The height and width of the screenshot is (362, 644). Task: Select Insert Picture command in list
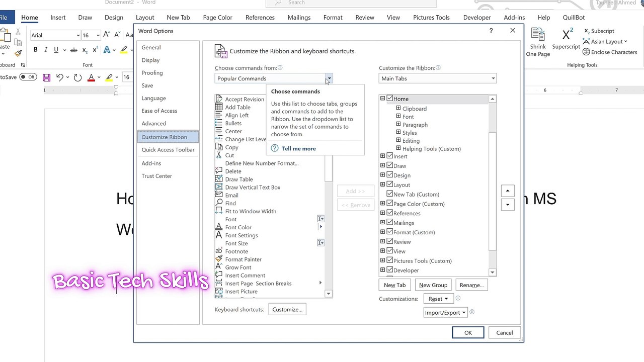coord(241,292)
